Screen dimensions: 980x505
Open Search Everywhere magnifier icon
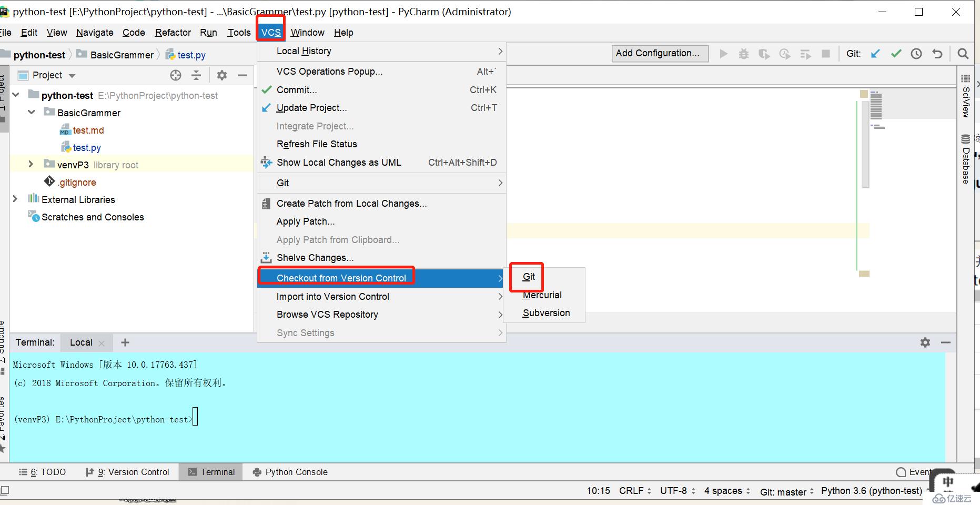click(963, 54)
